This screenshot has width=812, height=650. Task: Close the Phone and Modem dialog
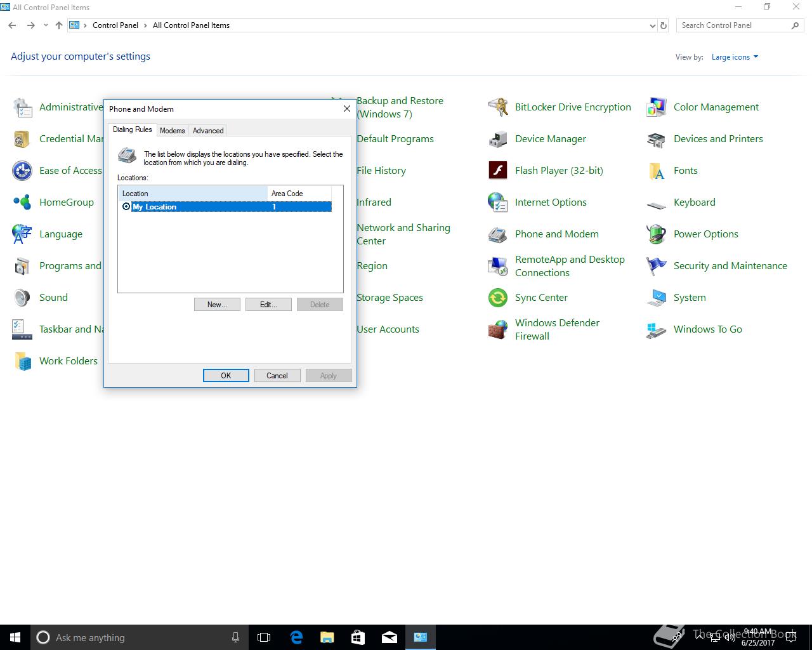pyautogui.click(x=346, y=109)
